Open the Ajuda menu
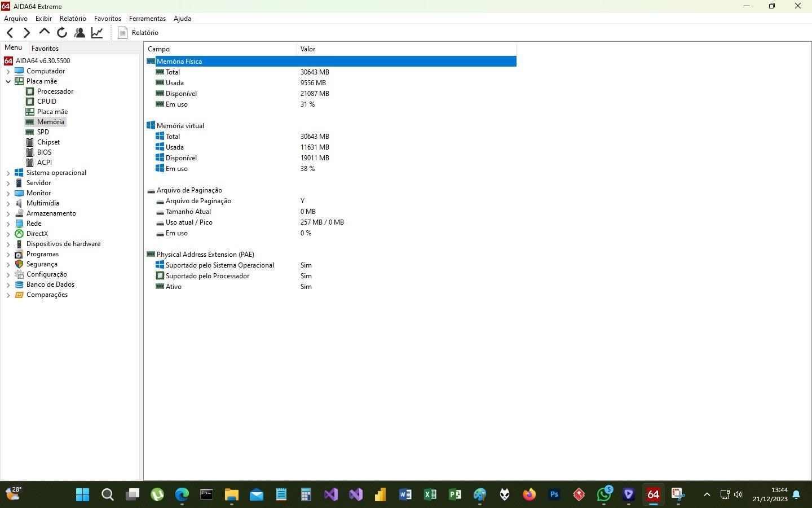The height and width of the screenshot is (508, 812). click(182, 19)
